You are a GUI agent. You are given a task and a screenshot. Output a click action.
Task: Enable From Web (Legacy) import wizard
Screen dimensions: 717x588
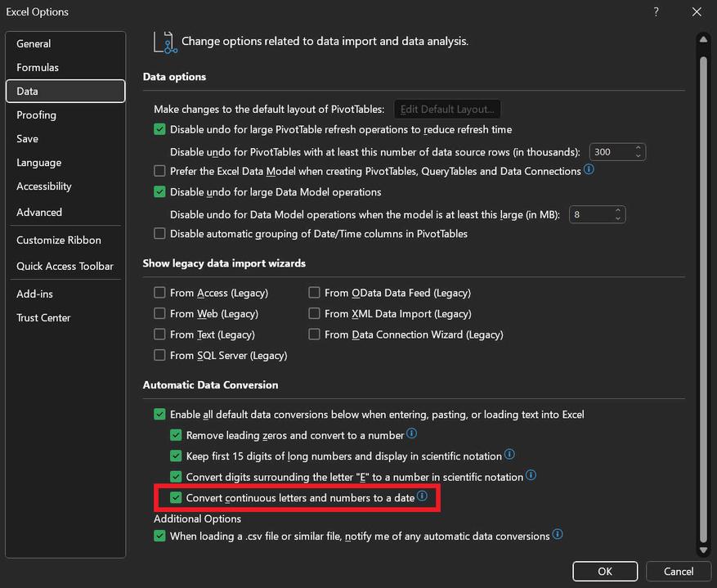point(159,313)
